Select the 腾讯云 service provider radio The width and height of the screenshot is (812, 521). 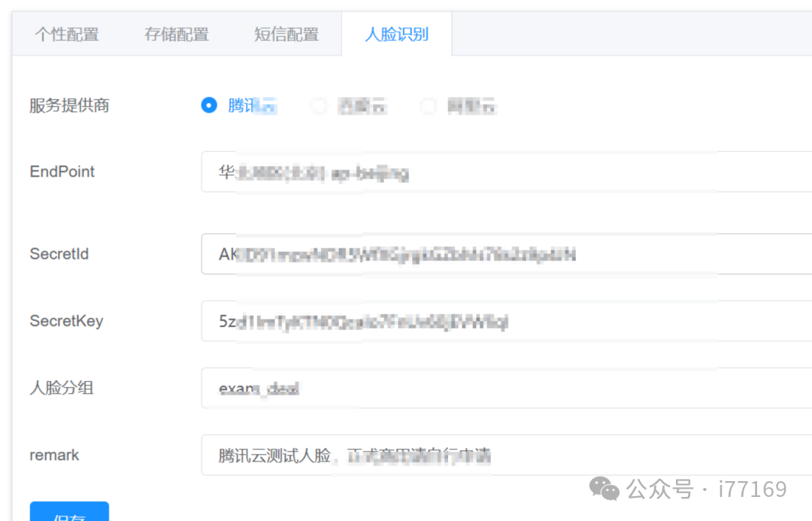pos(209,105)
